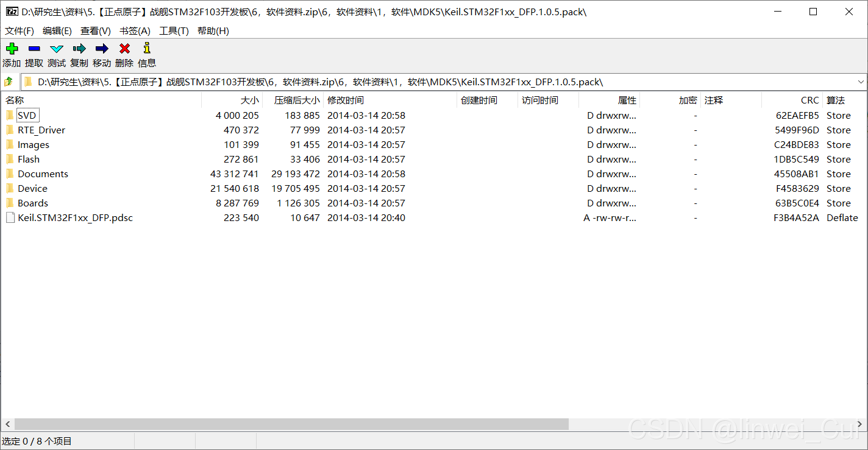Click size value 272 861
868x450 pixels.
tap(241, 159)
